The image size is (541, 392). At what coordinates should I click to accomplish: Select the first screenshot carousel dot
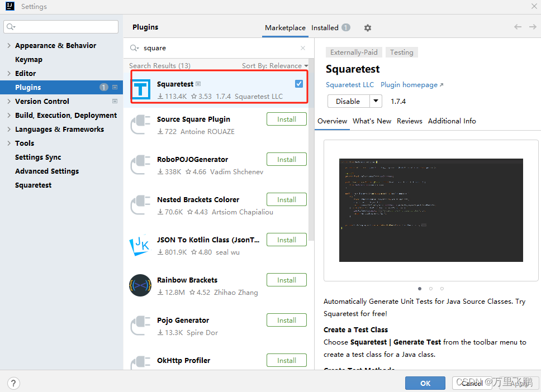(420, 289)
